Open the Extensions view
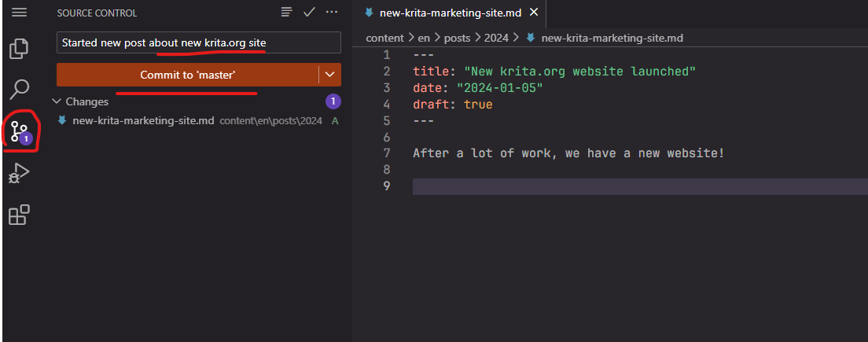The image size is (868, 342). (20, 215)
